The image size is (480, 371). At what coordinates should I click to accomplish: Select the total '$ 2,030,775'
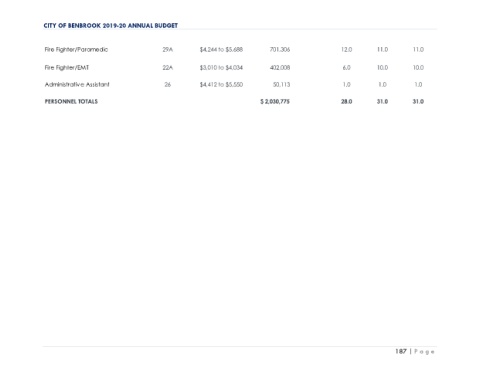pyautogui.click(x=275, y=101)
